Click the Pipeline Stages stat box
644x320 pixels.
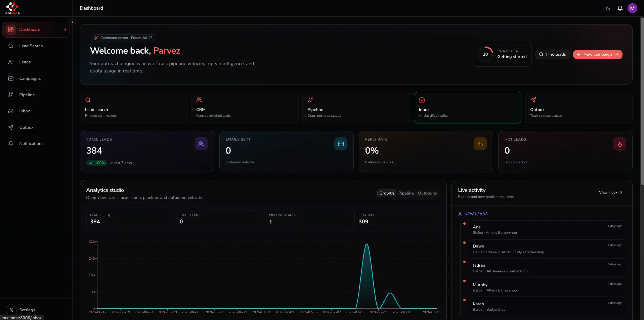308,220
